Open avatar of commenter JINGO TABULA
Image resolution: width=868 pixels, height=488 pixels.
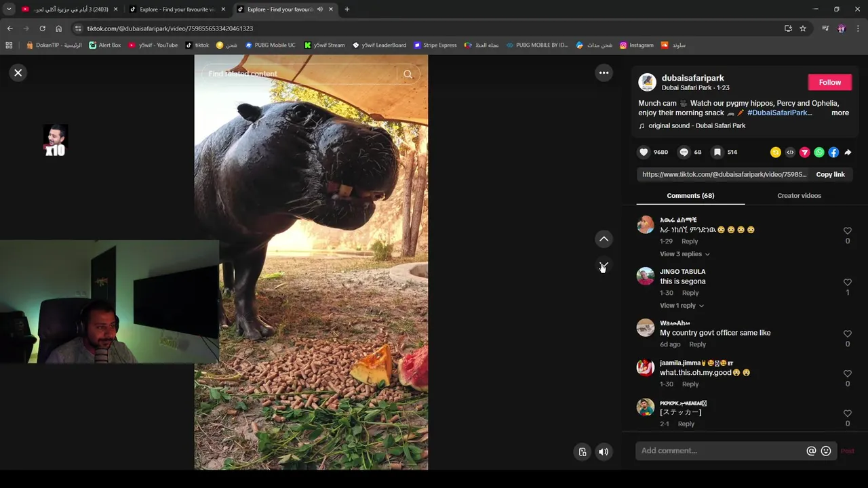(646, 276)
